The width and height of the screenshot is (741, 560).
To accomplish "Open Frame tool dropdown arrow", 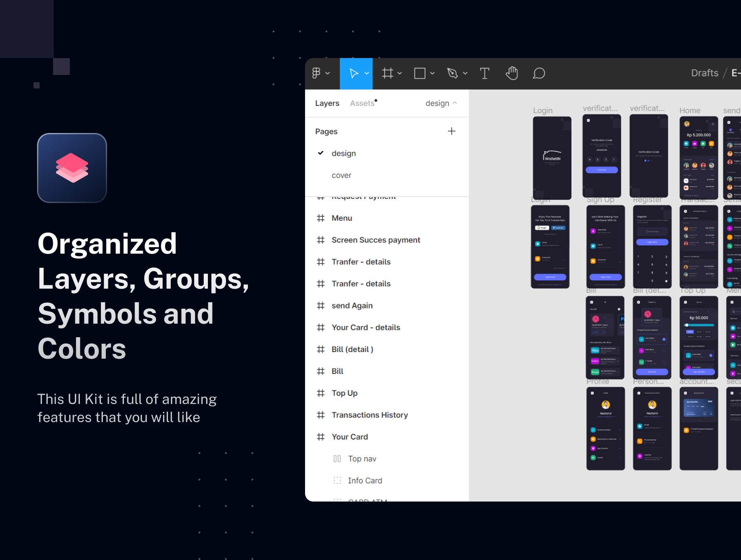I will pos(399,73).
